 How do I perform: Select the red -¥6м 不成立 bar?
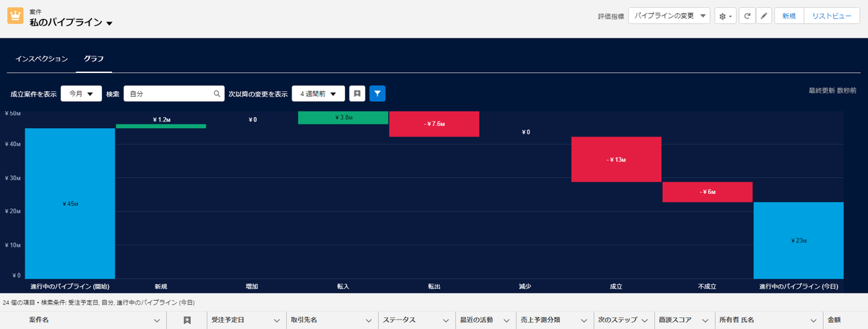(707, 192)
